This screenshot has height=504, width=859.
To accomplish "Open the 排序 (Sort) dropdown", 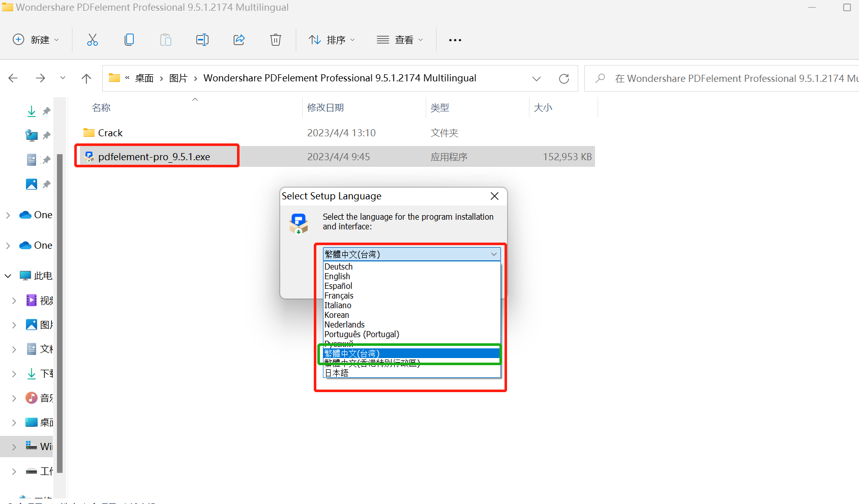I will point(332,40).
